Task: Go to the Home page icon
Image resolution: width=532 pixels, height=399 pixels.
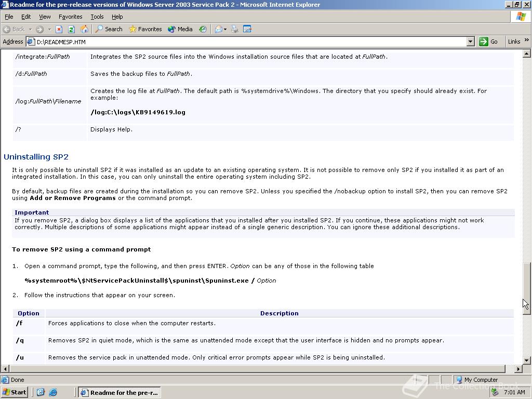Action: (84, 29)
